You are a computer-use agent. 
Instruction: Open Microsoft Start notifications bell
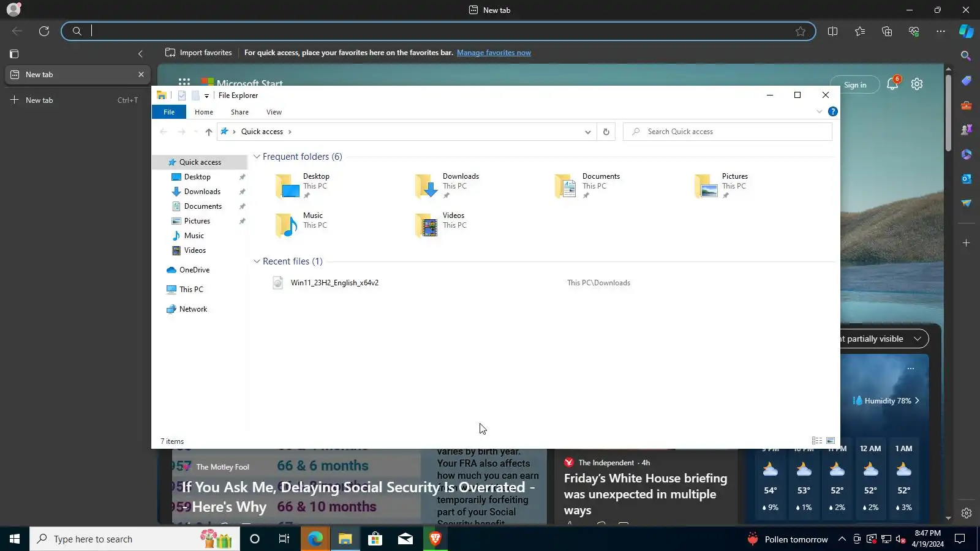click(x=892, y=84)
